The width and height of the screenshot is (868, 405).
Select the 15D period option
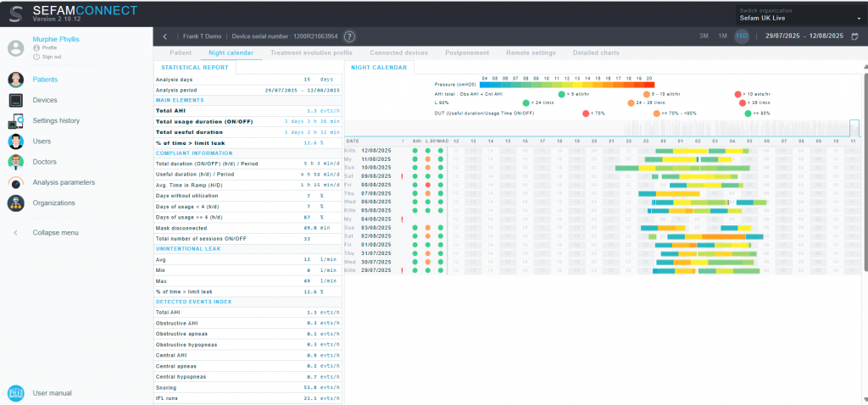741,36
